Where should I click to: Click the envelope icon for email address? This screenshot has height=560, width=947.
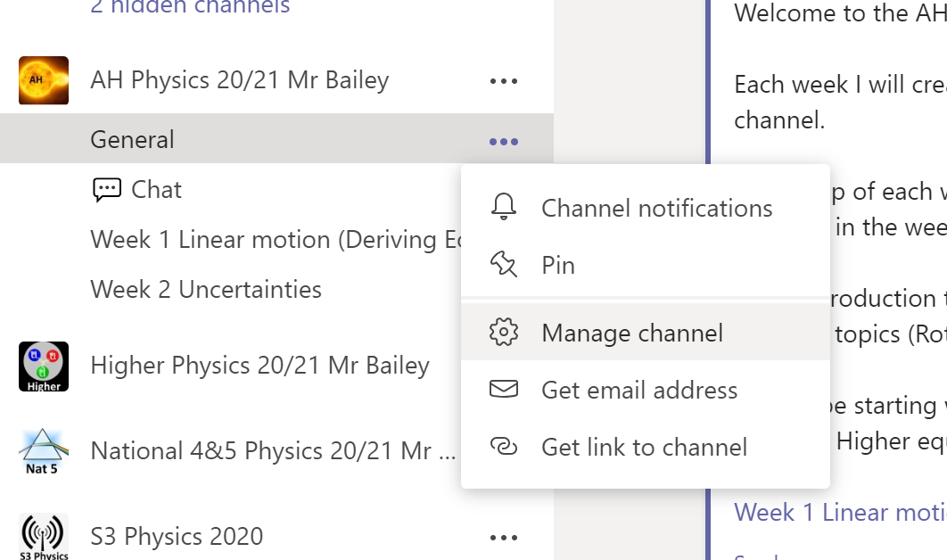click(504, 389)
